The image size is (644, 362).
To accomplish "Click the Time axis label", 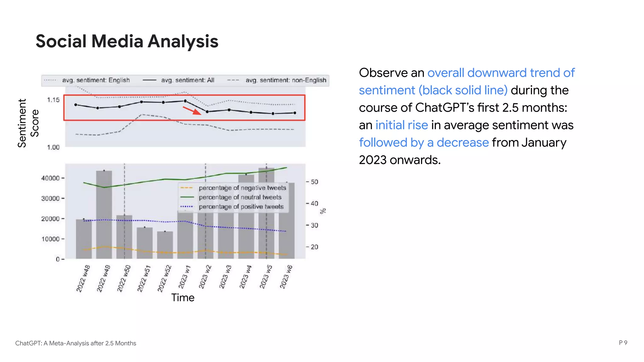I will [x=183, y=298].
